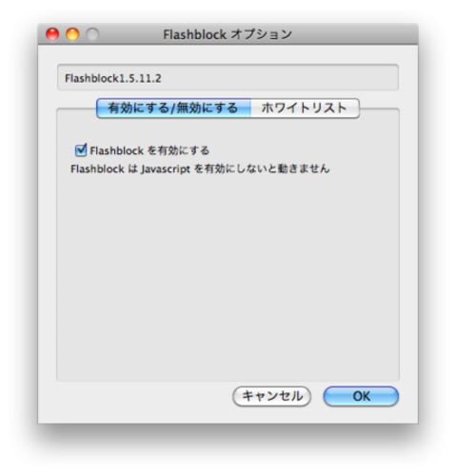Minimize the dialog with the yellow button

[x=72, y=34]
